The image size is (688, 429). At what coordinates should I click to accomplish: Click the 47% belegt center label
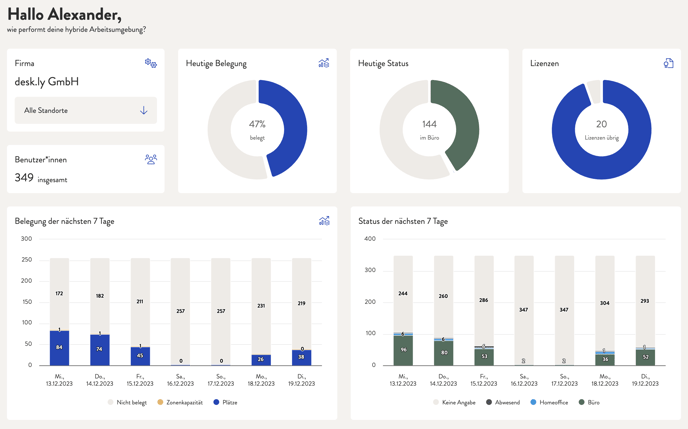coord(257,130)
